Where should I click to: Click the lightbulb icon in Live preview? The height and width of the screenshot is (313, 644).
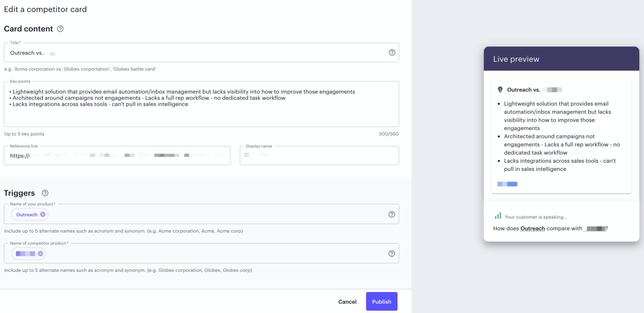click(x=500, y=89)
